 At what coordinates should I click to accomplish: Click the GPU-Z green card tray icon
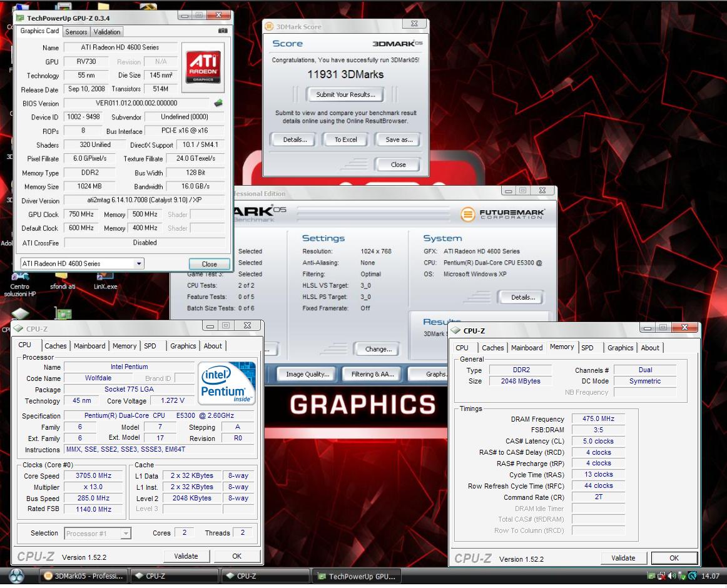[651, 576]
